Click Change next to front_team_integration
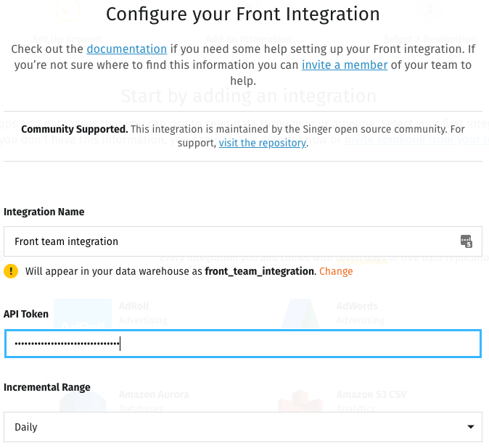 (336, 271)
